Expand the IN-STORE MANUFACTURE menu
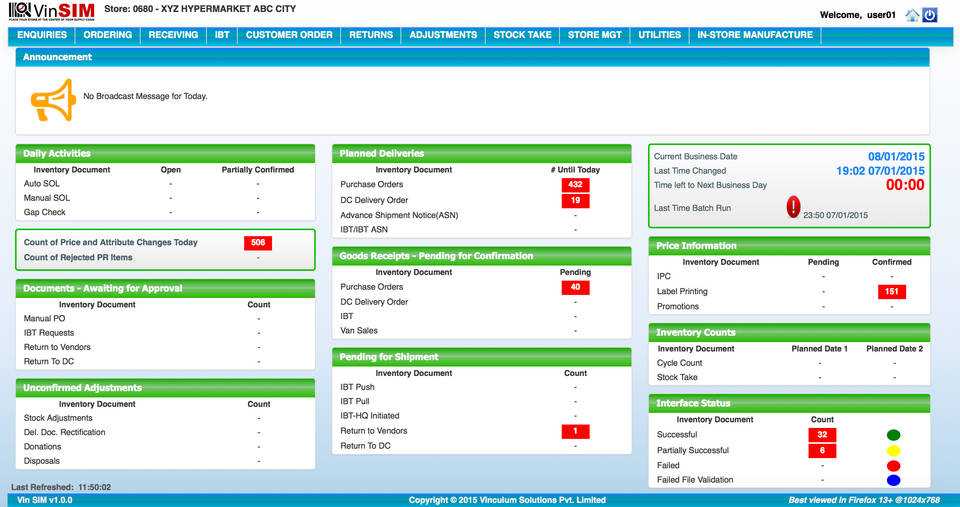This screenshot has width=960, height=507. tap(755, 35)
